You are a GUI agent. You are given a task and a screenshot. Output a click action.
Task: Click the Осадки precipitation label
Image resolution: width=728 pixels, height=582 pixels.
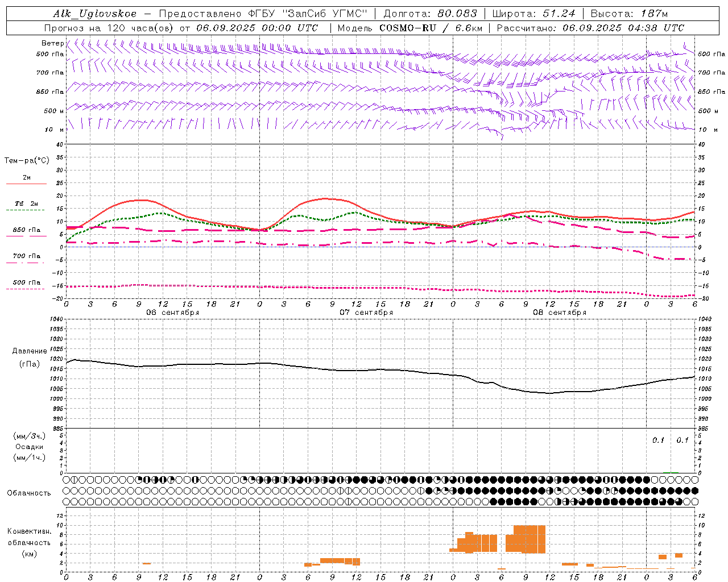(x=30, y=447)
